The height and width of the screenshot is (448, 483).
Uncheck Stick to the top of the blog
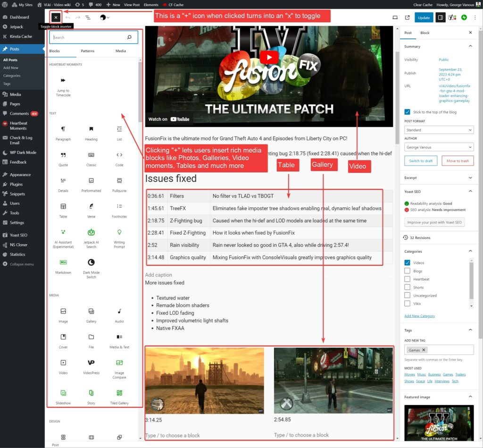coord(407,112)
